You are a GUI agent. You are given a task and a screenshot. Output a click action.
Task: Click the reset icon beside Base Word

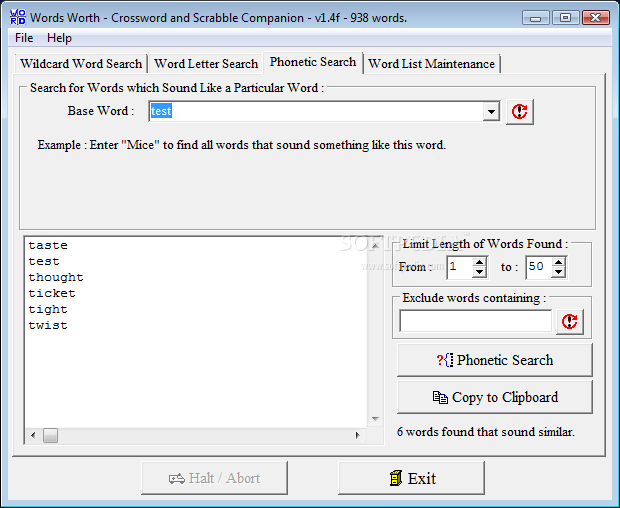(x=520, y=111)
